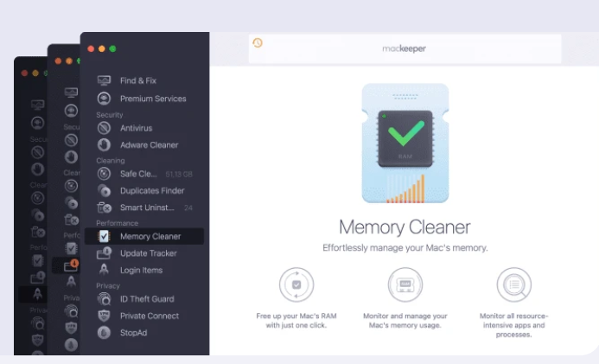Viewport: 599px width, 364px height.
Task: Click the Memory Cleaner heading
Action: (x=405, y=227)
